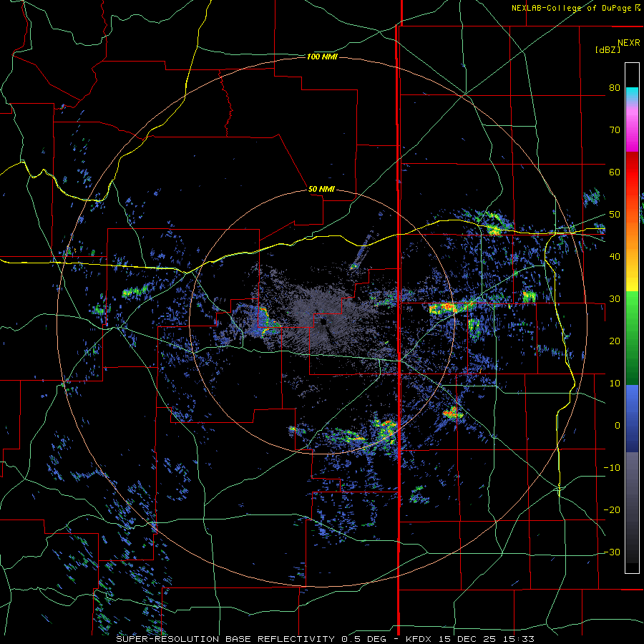644x644 pixels.
Task: Click the 30 value on dBZ scale
Action: pos(615,299)
